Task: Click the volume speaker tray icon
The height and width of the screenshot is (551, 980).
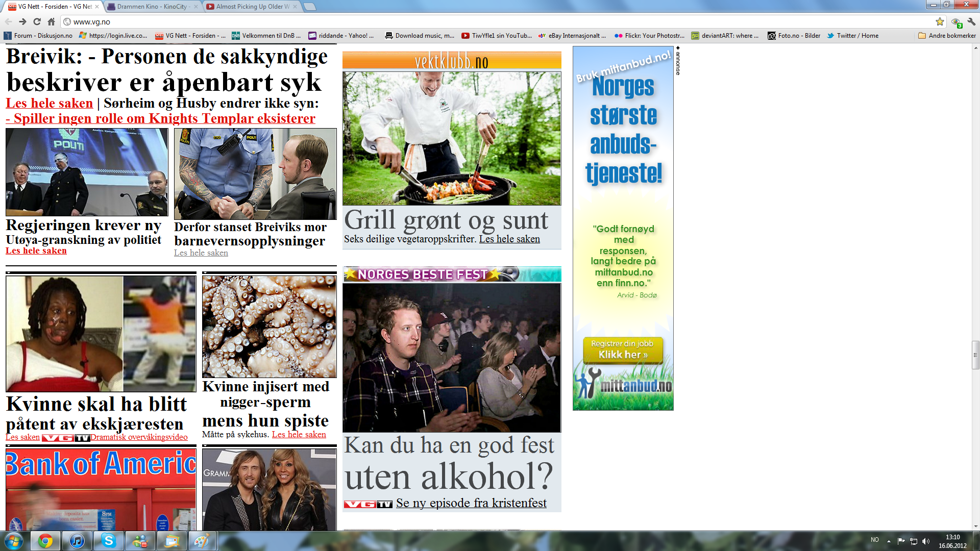Action: click(x=926, y=541)
